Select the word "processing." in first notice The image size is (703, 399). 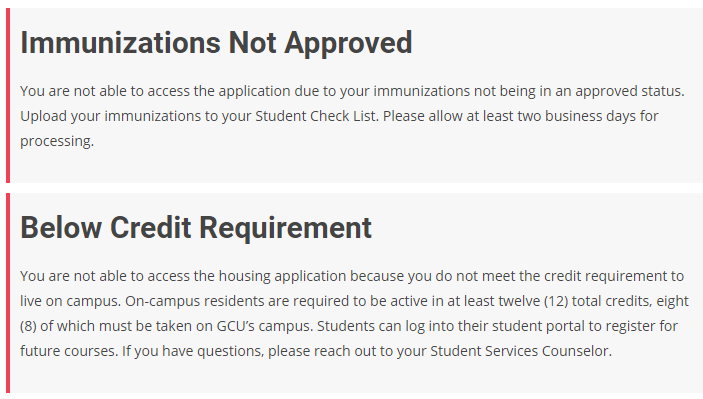pyautogui.click(x=57, y=142)
